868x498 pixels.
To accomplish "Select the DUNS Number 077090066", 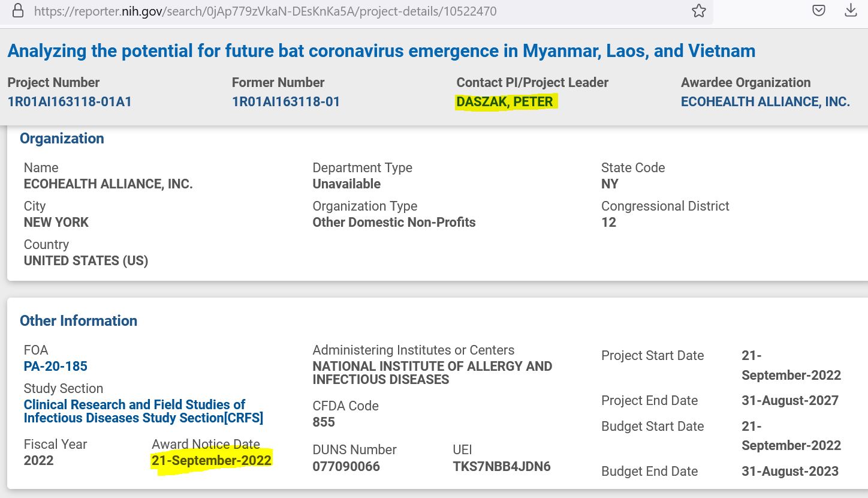I will click(346, 466).
